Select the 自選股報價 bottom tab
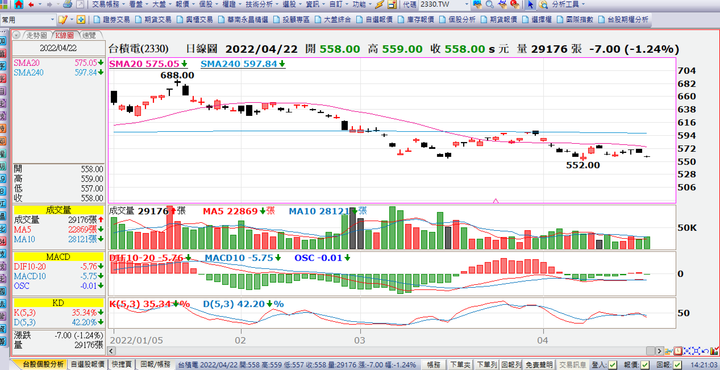 pos(87,364)
